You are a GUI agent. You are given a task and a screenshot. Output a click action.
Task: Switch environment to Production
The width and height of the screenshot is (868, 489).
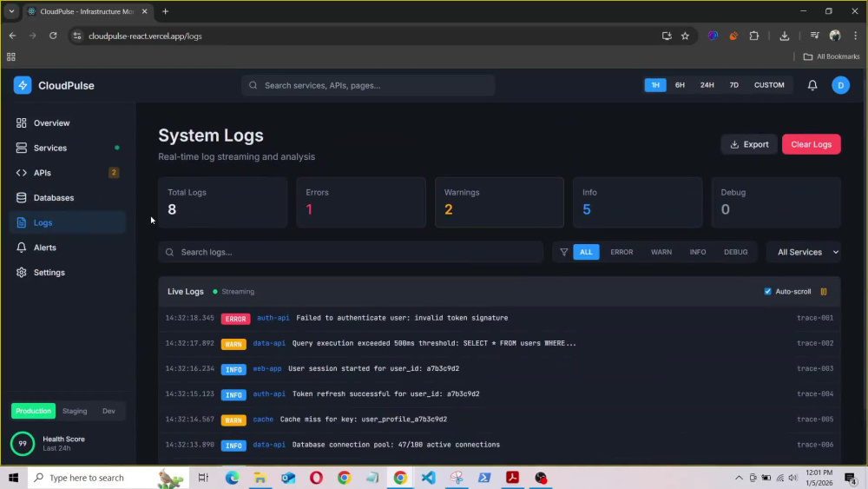(x=33, y=411)
